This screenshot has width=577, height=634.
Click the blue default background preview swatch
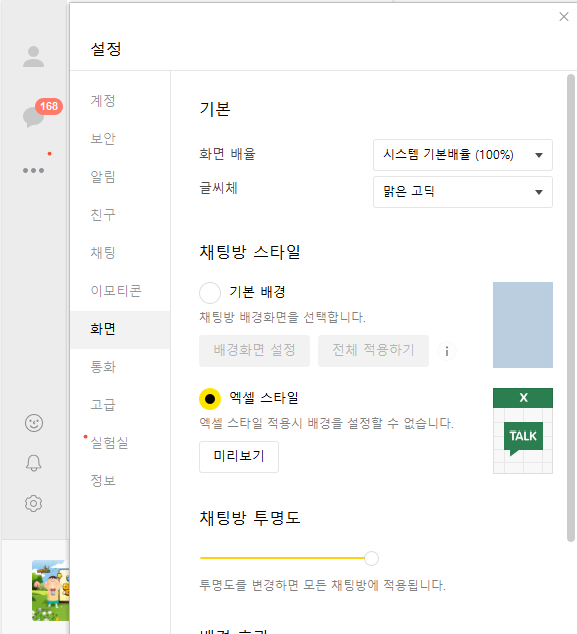pyautogui.click(x=522, y=325)
